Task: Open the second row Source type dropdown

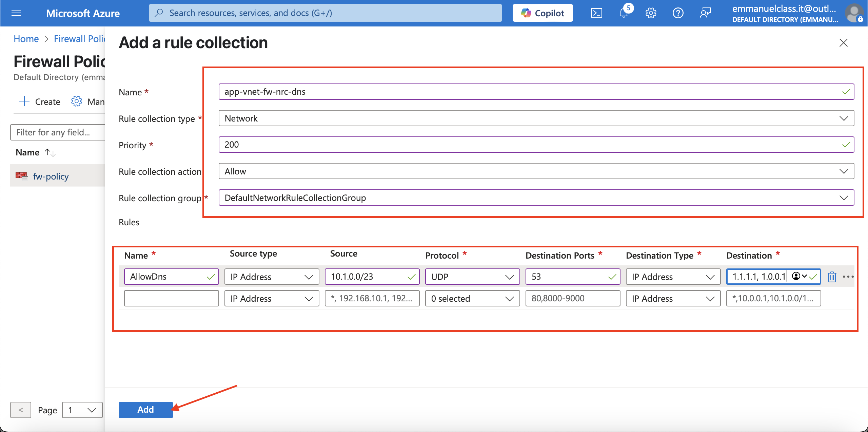Action: click(272, 298)
